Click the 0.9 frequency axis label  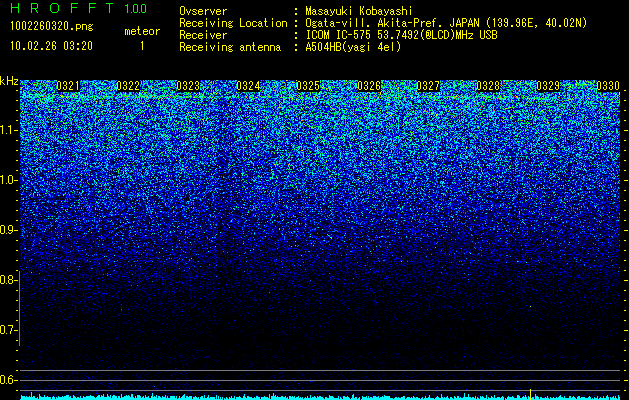(x=8, y=230)
